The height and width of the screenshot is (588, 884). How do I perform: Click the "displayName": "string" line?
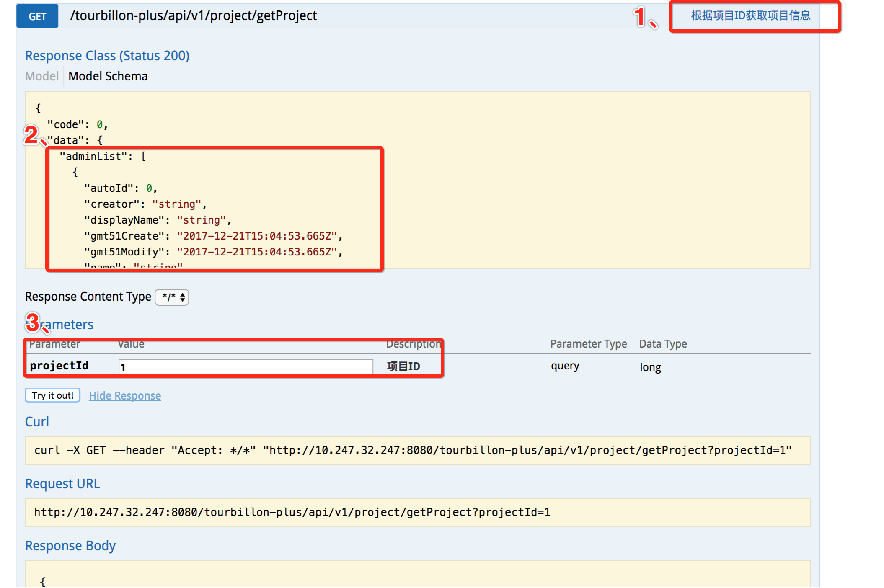pos(158,220)
